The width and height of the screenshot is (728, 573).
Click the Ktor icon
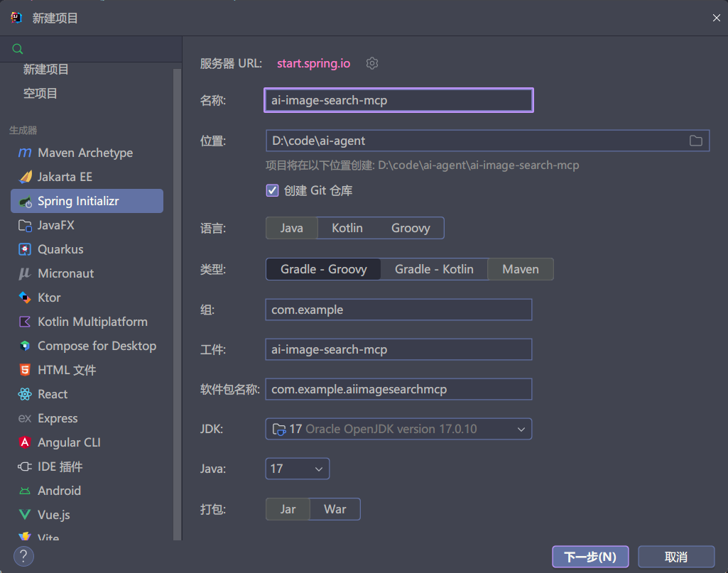[25, 298]
